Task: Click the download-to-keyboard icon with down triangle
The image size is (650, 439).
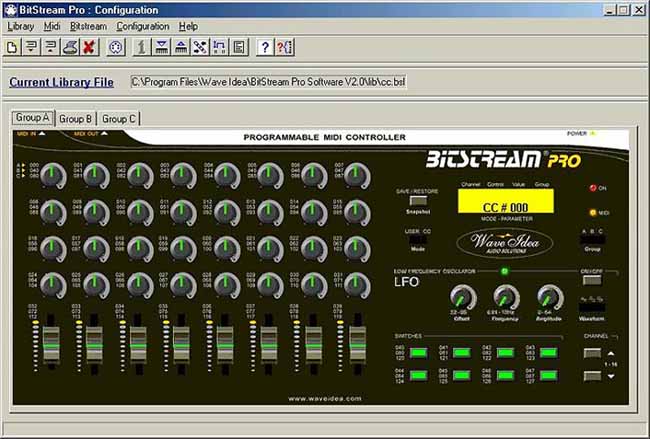Action: pos(161,47)
